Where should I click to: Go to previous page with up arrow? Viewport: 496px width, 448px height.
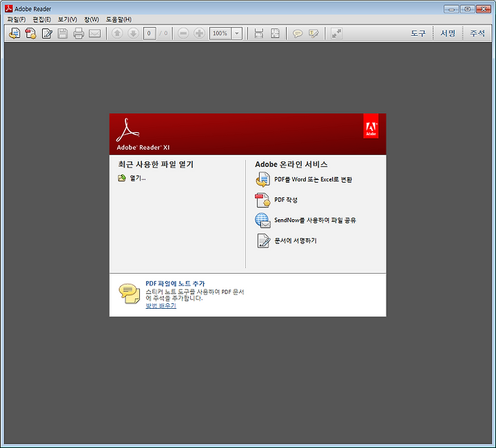point(117,33)
